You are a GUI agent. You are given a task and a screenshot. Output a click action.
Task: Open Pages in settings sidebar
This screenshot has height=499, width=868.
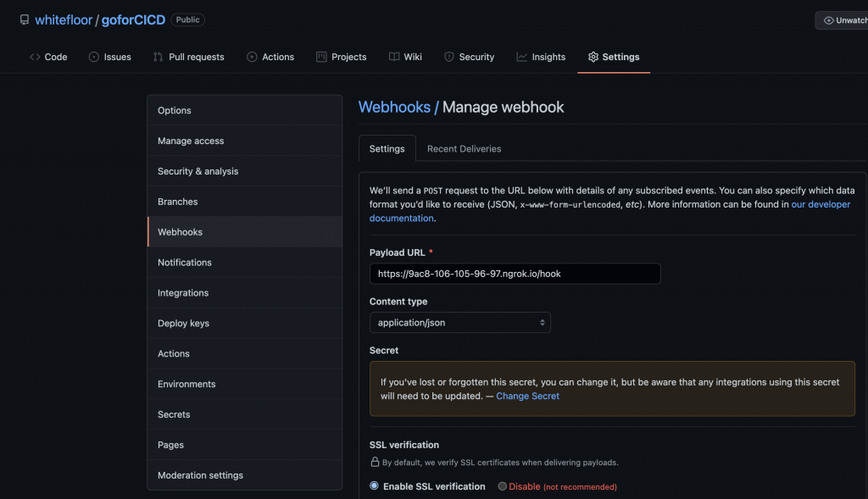coord(245,445)
